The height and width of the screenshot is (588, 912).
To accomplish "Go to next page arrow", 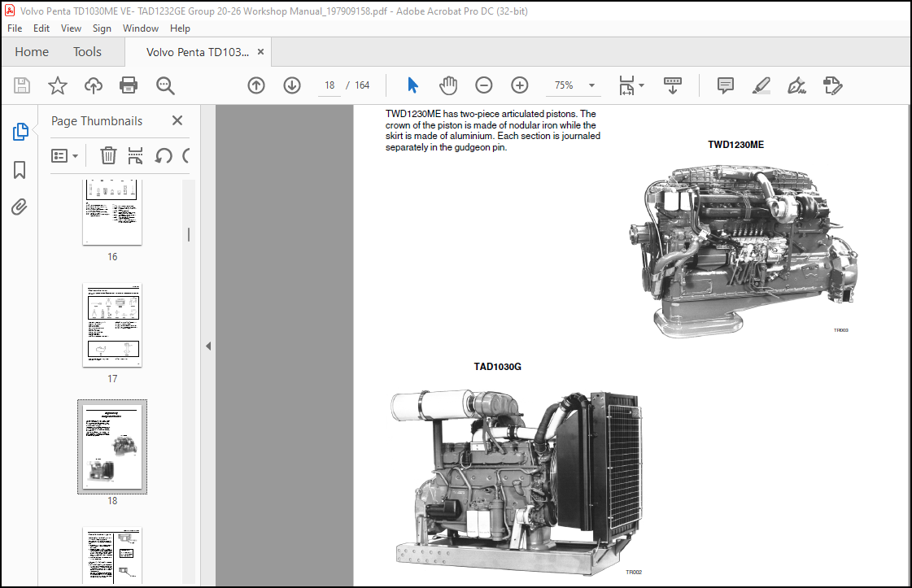I will (292, 85).
